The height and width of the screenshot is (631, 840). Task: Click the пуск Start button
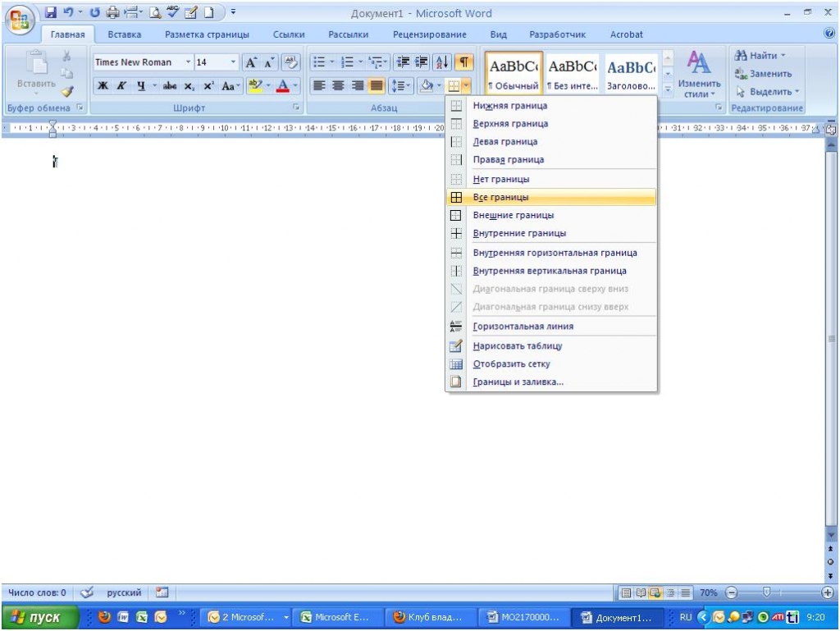pos(39,618)
